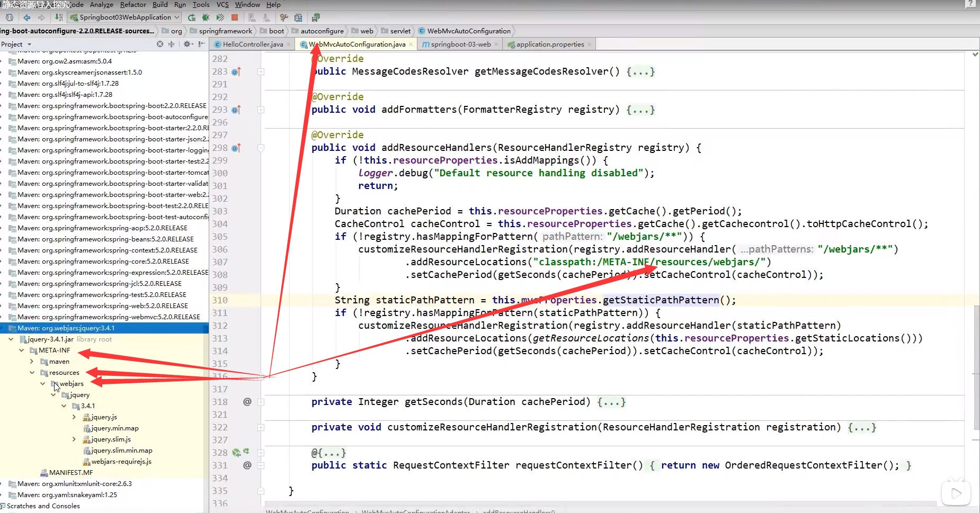Hide the Project tool window
Viewport: 980px width, 513px height.
[x=201, y=44]
